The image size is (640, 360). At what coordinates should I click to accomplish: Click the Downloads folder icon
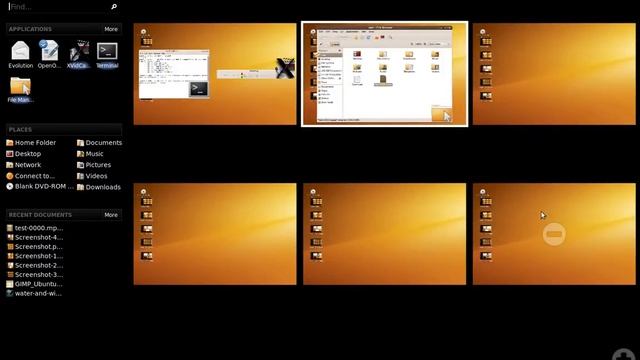point(80,187)
